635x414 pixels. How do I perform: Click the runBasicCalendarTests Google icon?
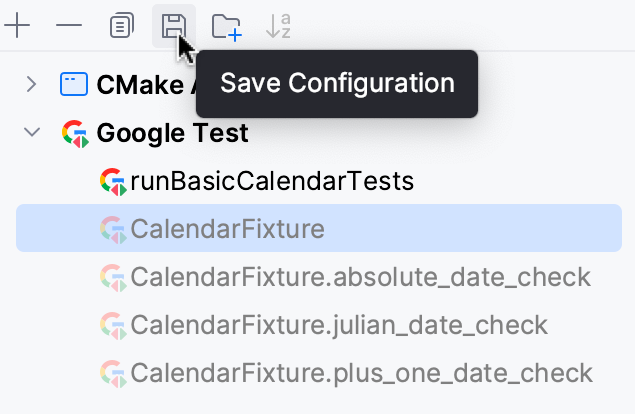pos(113,181)
